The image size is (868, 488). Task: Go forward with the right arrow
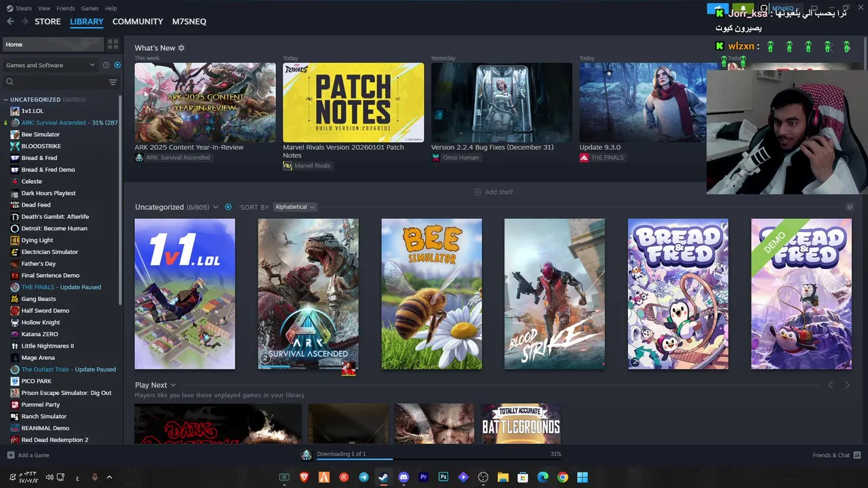click(24, 22)
